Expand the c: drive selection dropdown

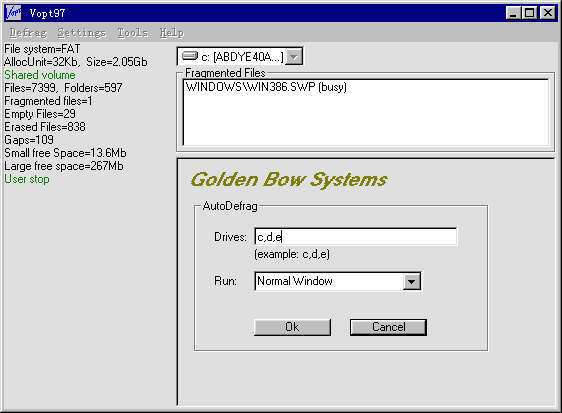point(294,57)
